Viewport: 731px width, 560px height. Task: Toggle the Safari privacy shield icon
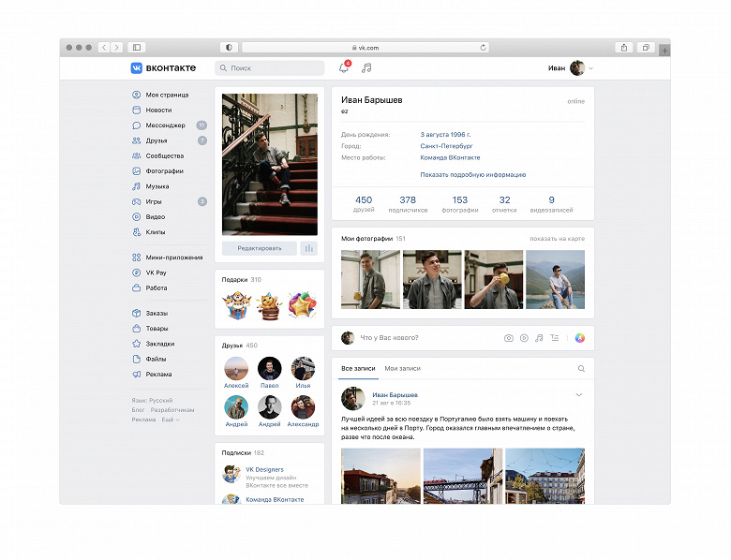[229, 48]
